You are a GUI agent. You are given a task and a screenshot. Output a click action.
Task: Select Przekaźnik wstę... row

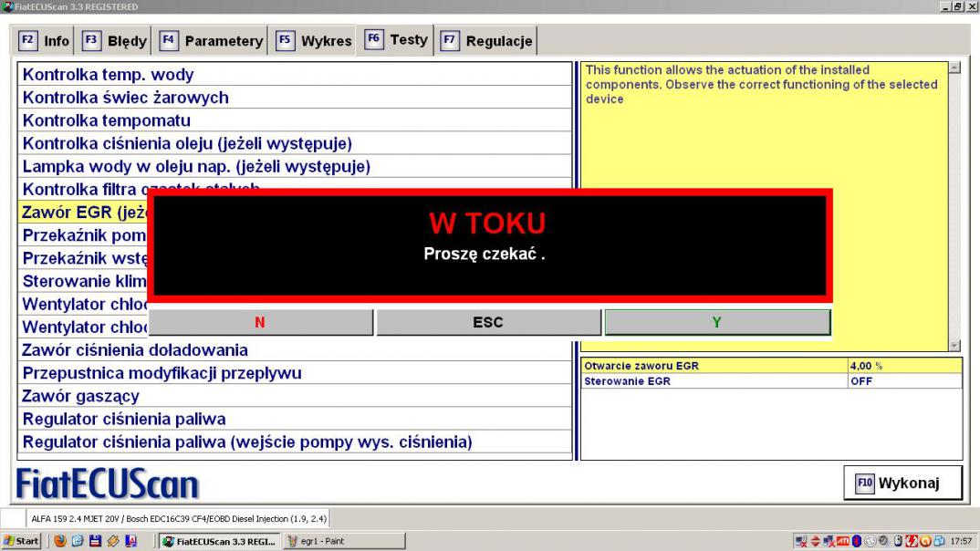[x=83, y=259]
